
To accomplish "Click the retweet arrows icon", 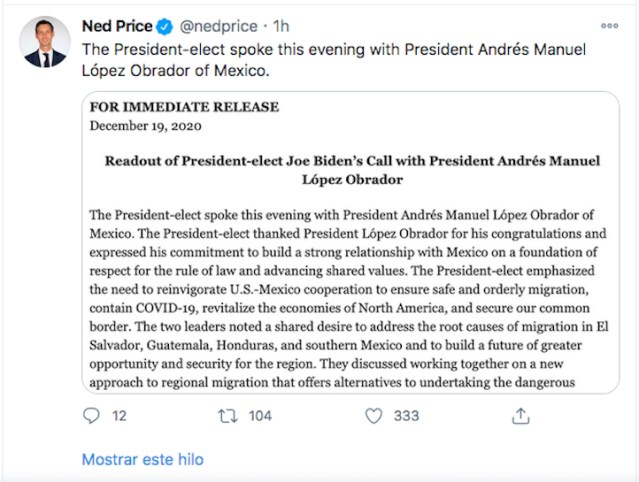I will pyautogui.click(x=226, y=415).
